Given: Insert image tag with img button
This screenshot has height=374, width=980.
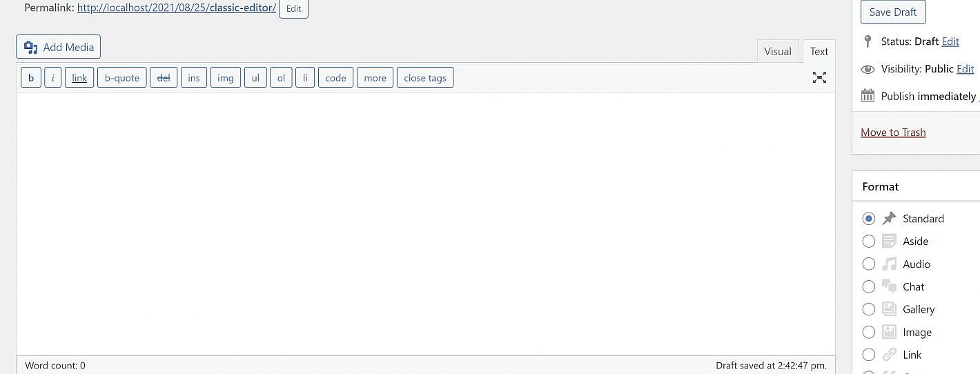Looking at the screenshot, I should [x=225, y=78].
